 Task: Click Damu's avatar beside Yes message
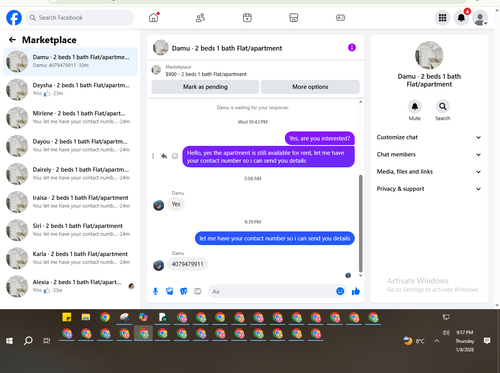tap(158, 205)
